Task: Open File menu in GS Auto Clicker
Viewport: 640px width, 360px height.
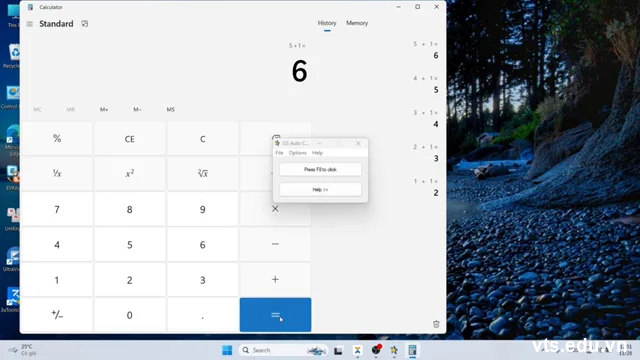Action: [x=279, y=153]
